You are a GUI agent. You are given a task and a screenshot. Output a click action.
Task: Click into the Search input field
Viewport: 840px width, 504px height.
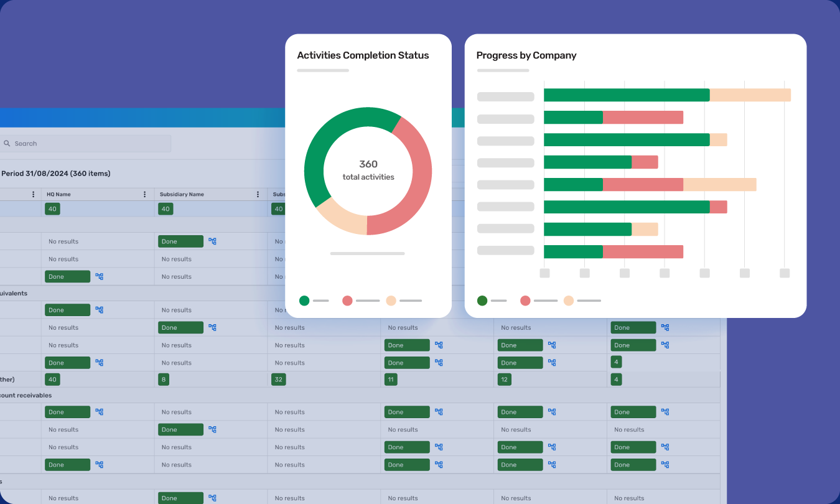coord(87,144)
